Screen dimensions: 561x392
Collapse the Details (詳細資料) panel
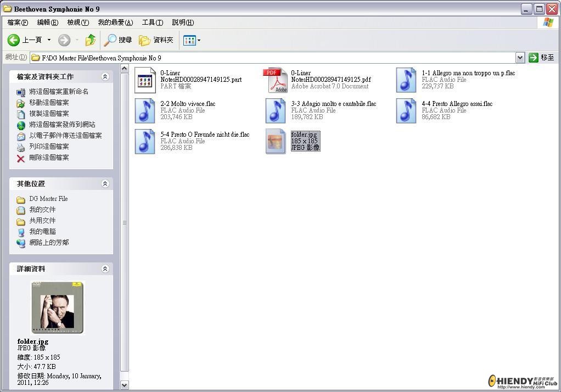coord(105,269)
